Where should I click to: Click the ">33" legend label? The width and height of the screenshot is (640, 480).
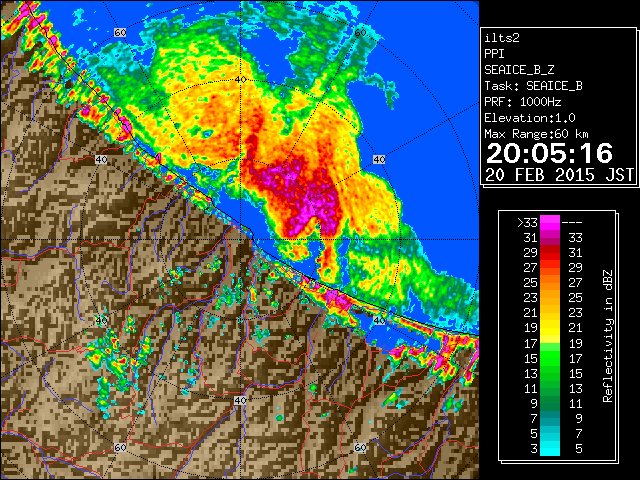[527, 223]
